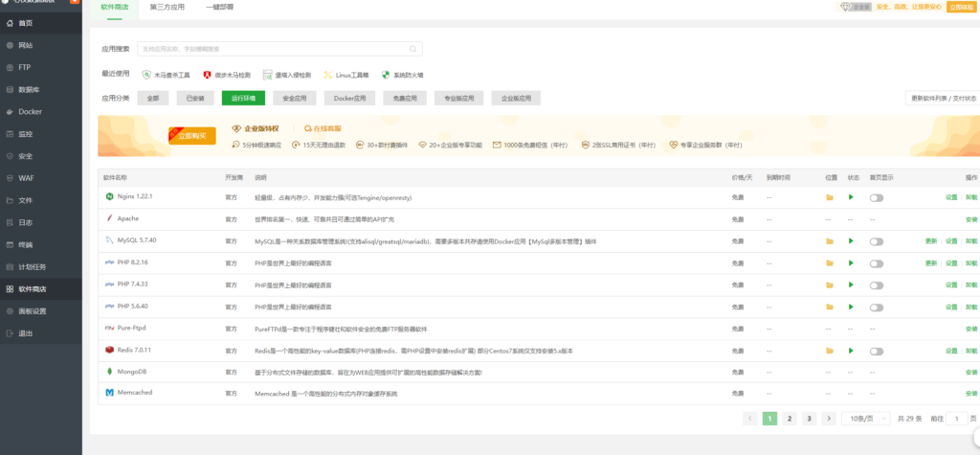Click the Memcached logo icon
This screenshot has height=455, width=980.
click(110, 393)
